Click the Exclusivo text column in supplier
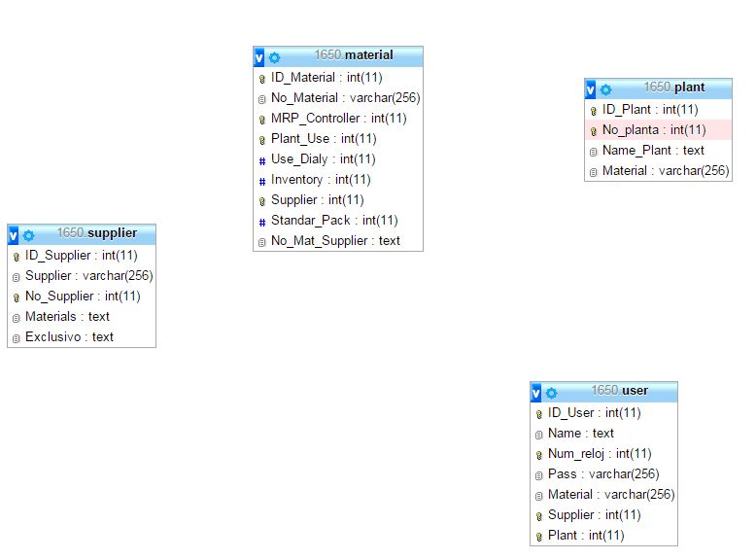The width and height of the screenshot is (756, 559). pyautogui.click(x=82, y=336)
